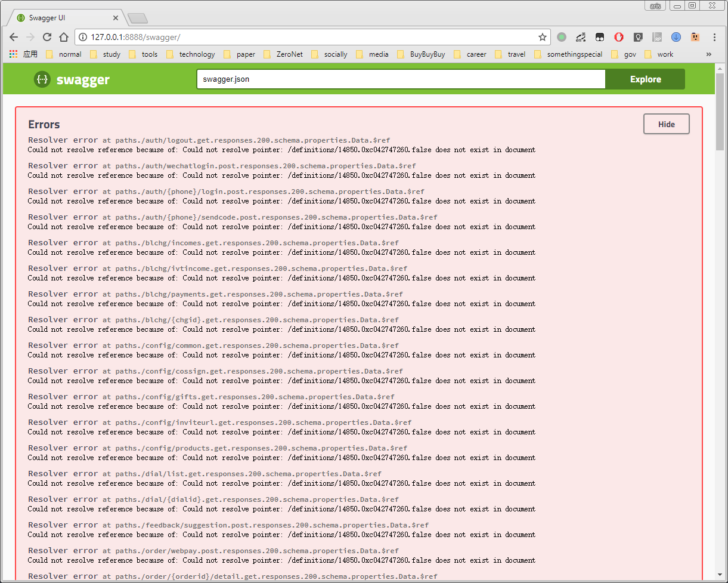Viewport: 728px width, 583px height.
Task: Open the gov bookmarks folder
Action: [624, 54]
